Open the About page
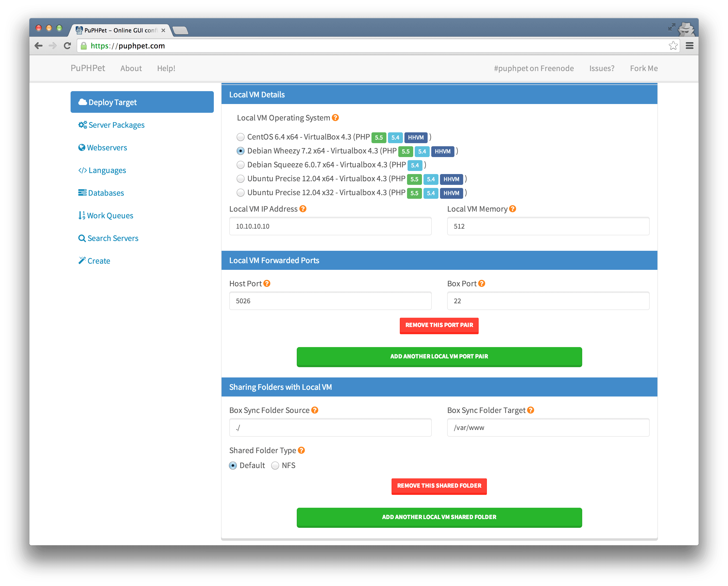Viewport: 728px width, 586px height. (131, 68)
